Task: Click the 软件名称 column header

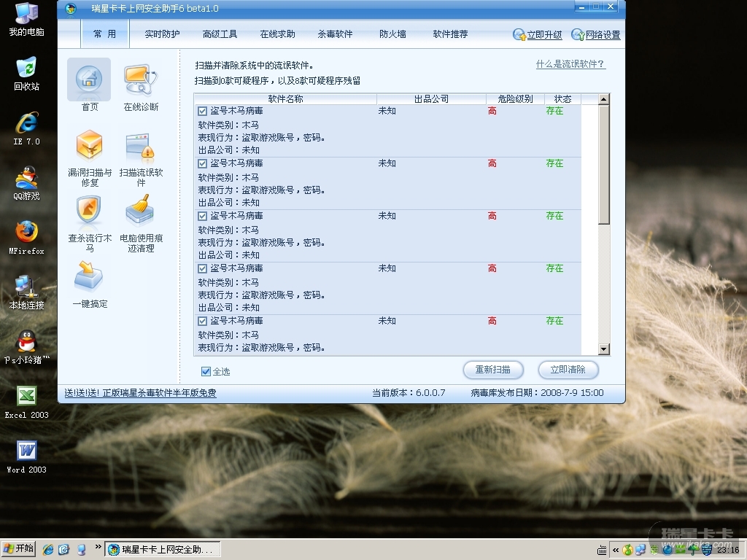Action: pos(285,99)
